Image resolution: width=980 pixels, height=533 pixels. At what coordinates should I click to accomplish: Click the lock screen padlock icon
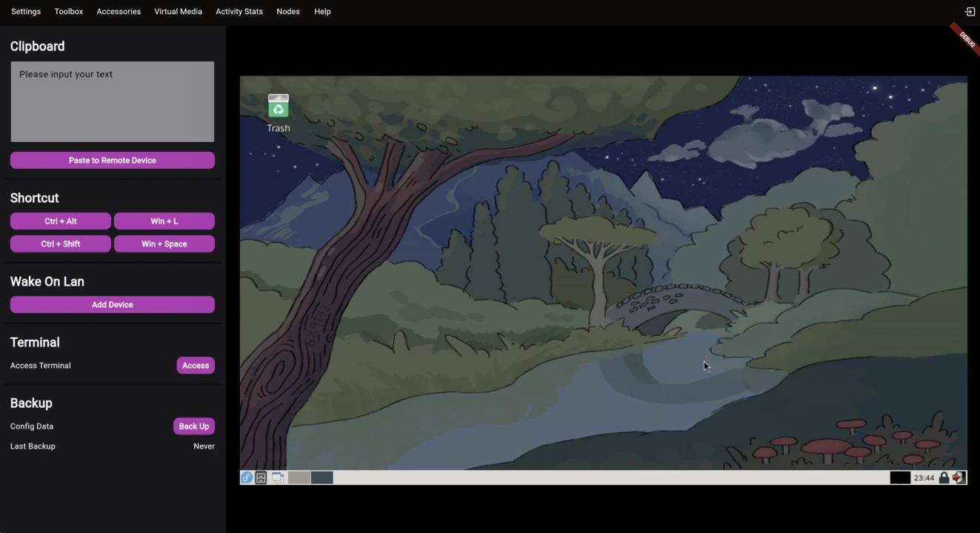click(x=944, y=477)
